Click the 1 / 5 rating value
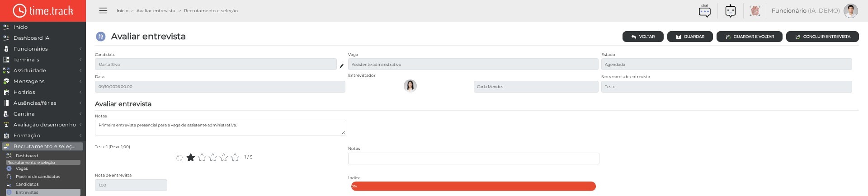 tap(248, 157)
